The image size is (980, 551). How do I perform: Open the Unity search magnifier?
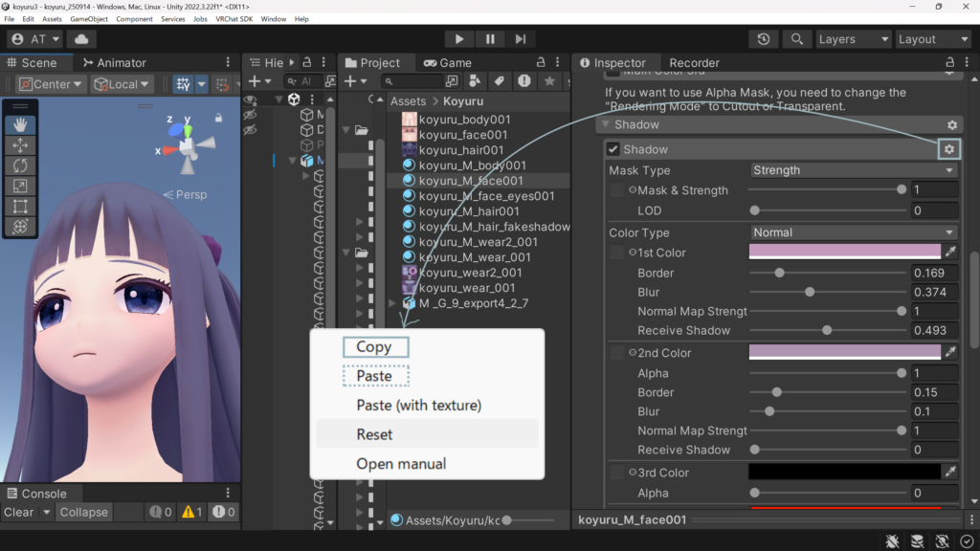click(797, 38)
